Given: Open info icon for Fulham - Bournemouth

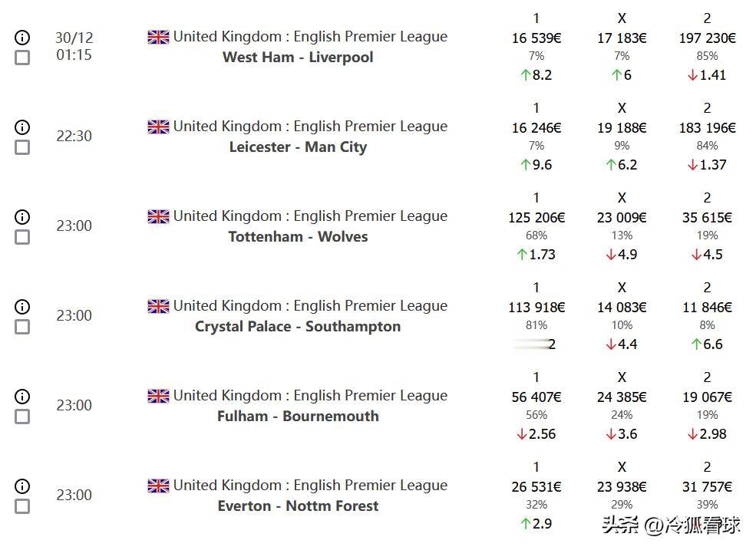Looking at the screenshot, I should [x=22, y=397].
